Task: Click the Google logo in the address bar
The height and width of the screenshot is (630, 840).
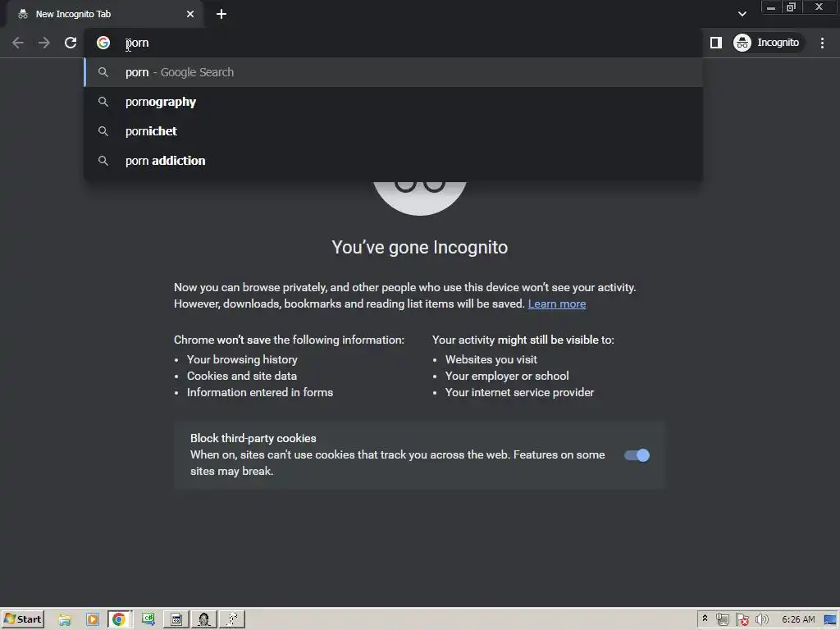Action: pos(103,43)
